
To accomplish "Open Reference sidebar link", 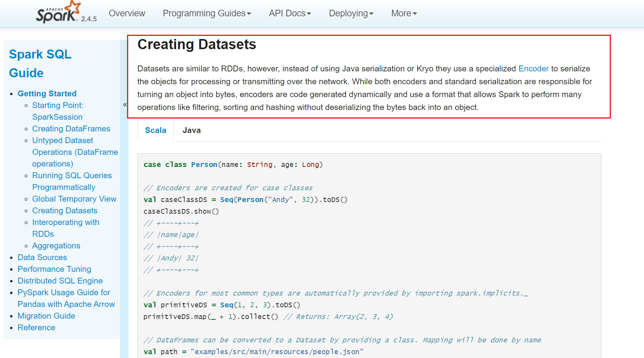I will tap(37, 328).
